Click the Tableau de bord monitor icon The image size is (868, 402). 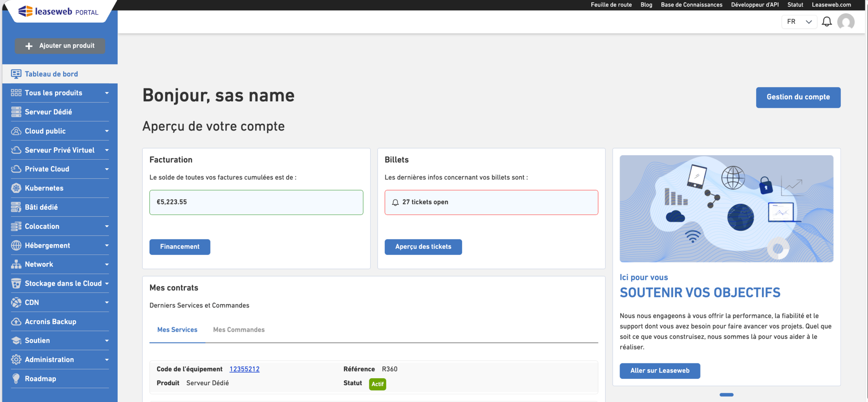(16, 74)
